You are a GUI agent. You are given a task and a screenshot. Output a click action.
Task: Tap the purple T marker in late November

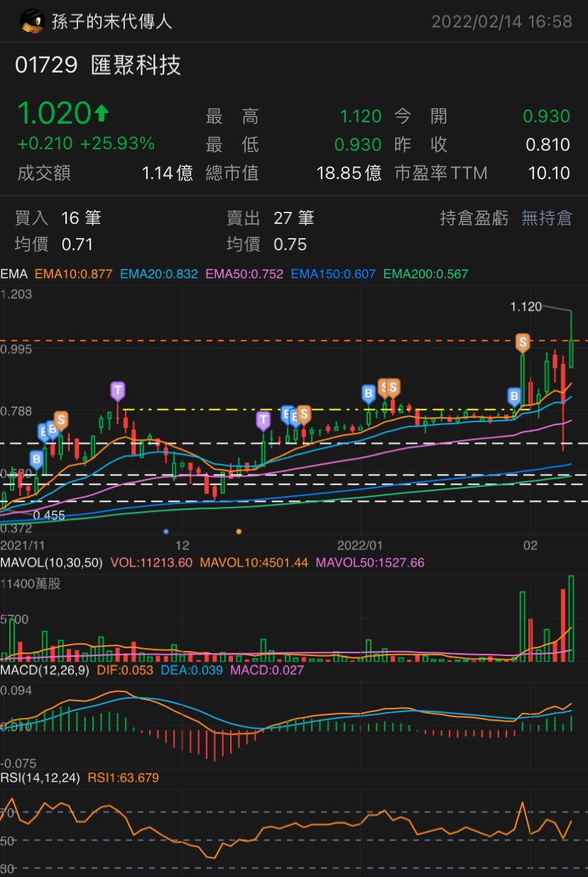click(117, 389)
